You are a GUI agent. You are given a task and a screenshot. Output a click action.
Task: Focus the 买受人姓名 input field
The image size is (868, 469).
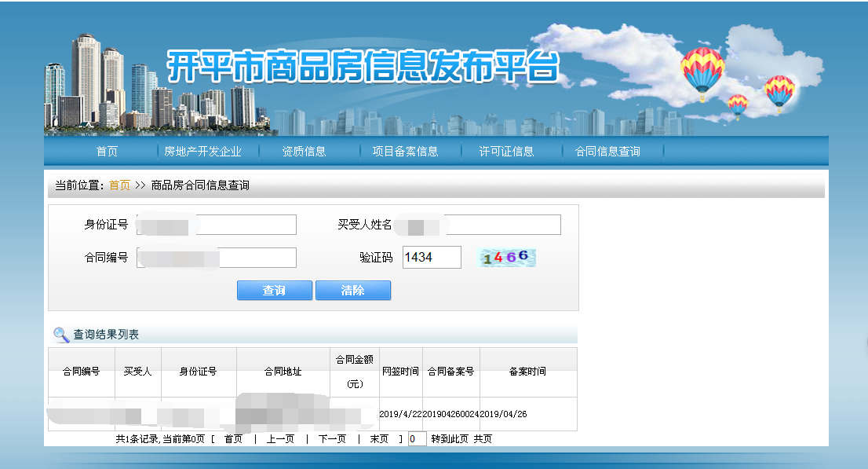tap(479, 225)
